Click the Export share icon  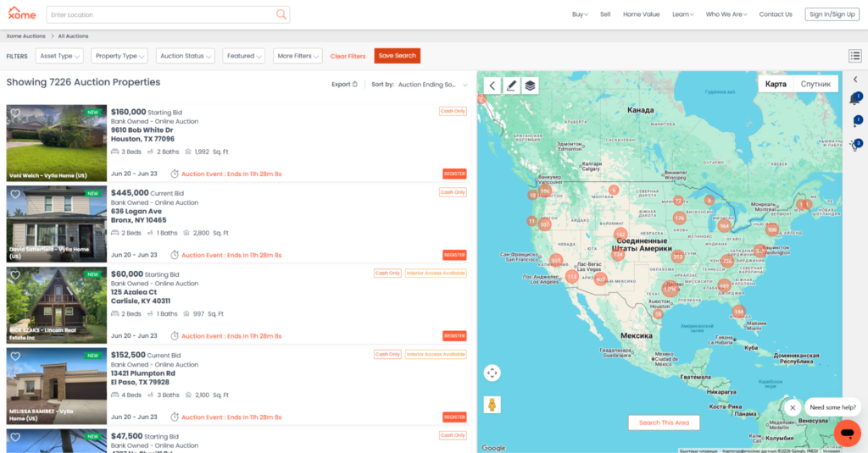click(355, 84)
